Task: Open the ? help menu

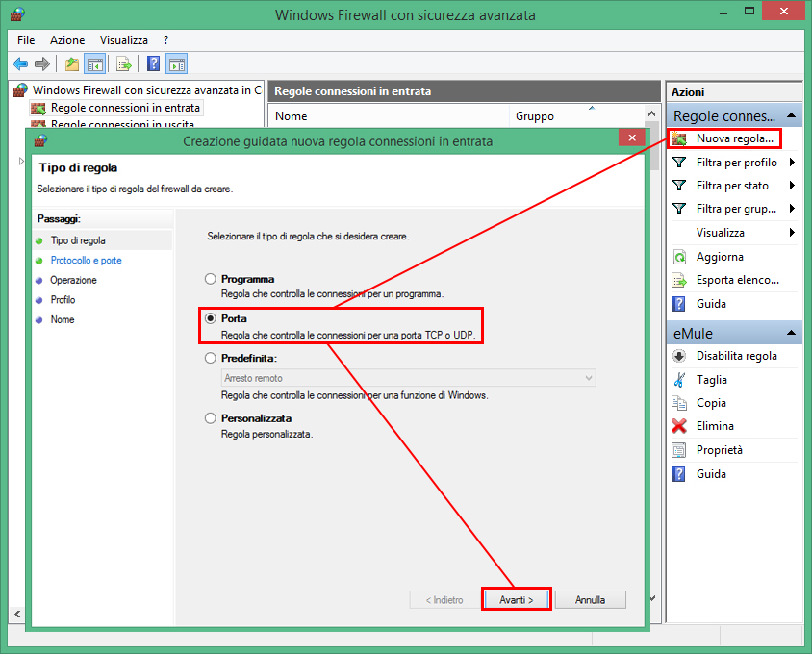Action: (165, 40)
